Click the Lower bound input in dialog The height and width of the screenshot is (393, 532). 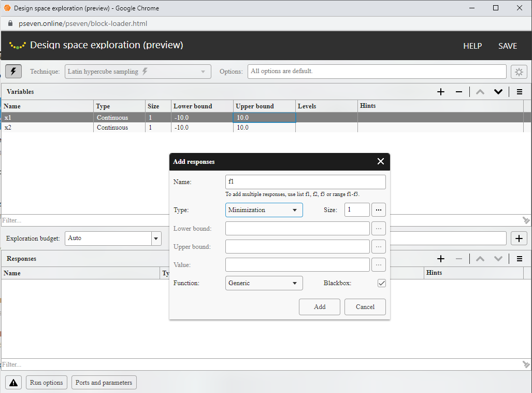[297, 229]
